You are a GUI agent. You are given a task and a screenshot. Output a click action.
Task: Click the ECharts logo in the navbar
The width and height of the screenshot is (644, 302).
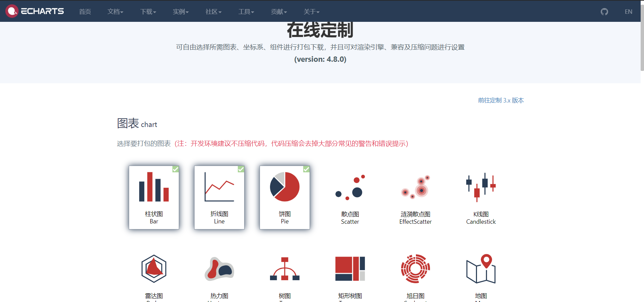point(35,11)
